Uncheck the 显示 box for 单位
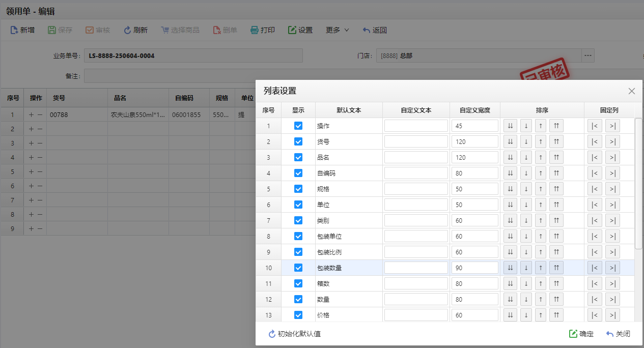The width and height of the screenshot is (644, 348). point(298,205)
